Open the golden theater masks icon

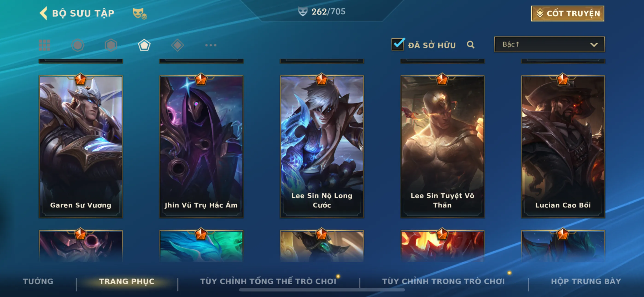tap(139, 14)
